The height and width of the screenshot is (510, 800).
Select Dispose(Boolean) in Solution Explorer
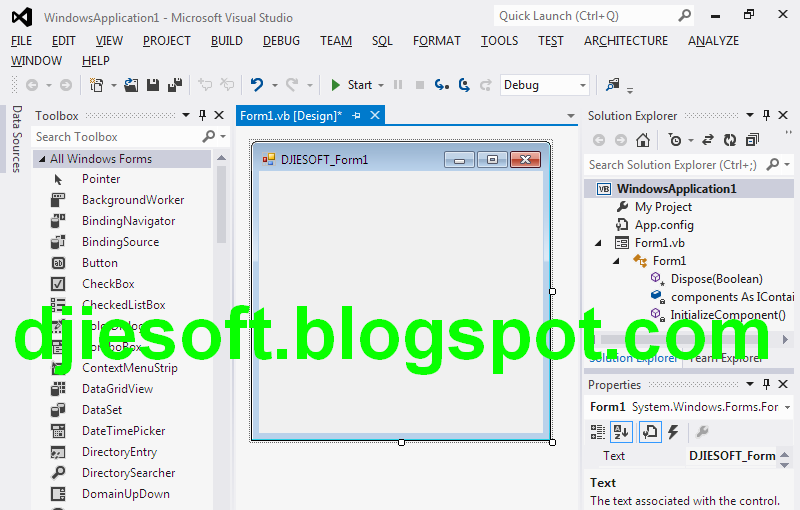716,279
